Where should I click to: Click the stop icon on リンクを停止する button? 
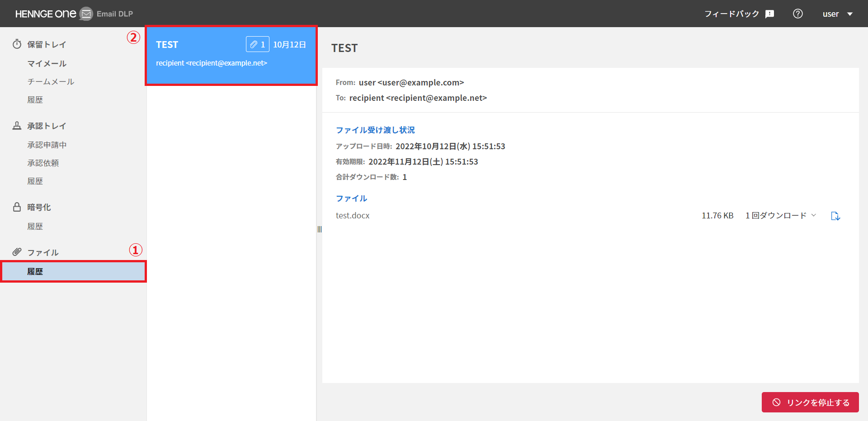pos(776,402)
